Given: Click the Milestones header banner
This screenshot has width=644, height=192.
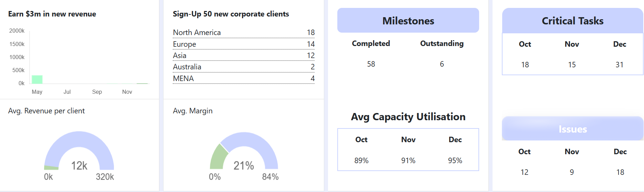Looking at the screenshot, I should tap(408, 21).
